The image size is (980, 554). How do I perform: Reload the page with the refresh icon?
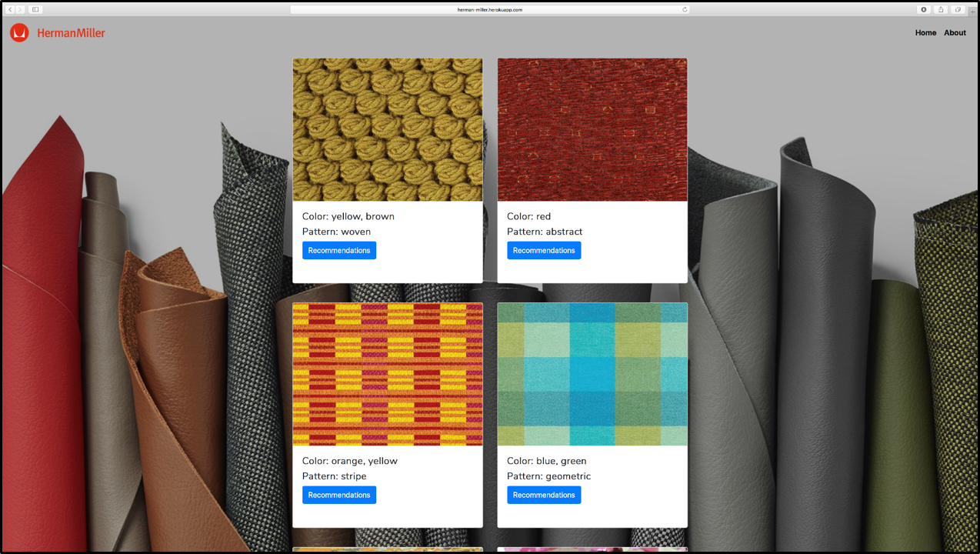click(685, 9)
